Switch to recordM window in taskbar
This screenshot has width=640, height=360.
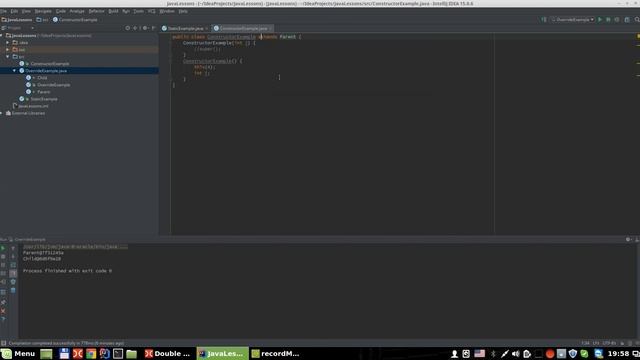(276, 353)
